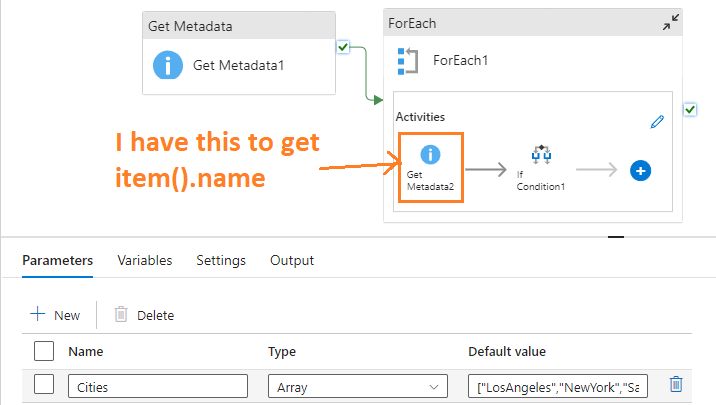The image size is (716, 405).
Task: Click the Get Metadata success output checkmark
Action: click(343, 47)
